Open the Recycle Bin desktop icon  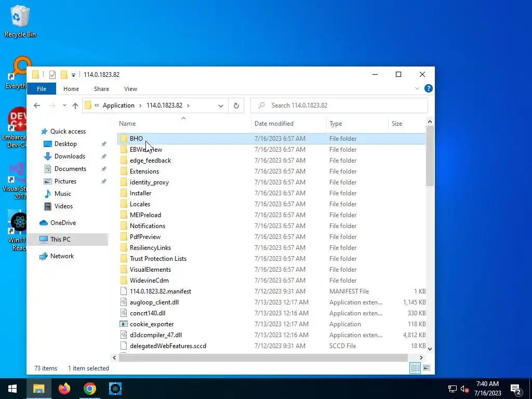20,21
